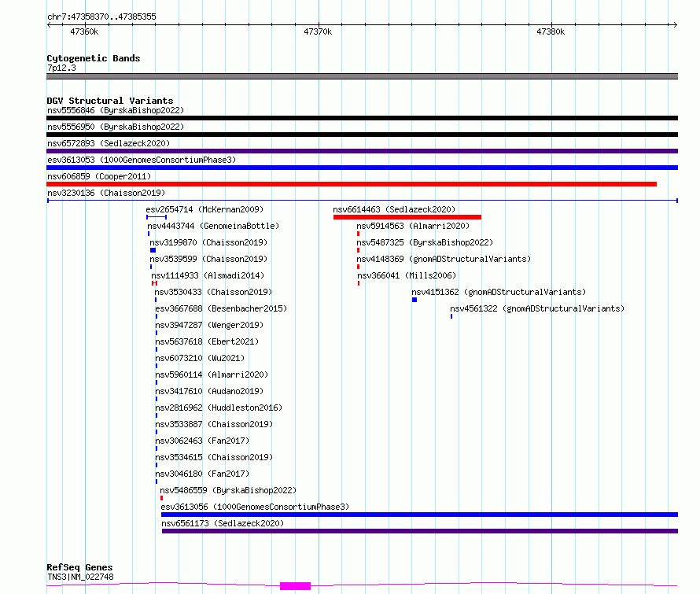Open nsv6614463 (Sedlazeck2020) label
Screen dimensions: 700x594
point(394,209)
